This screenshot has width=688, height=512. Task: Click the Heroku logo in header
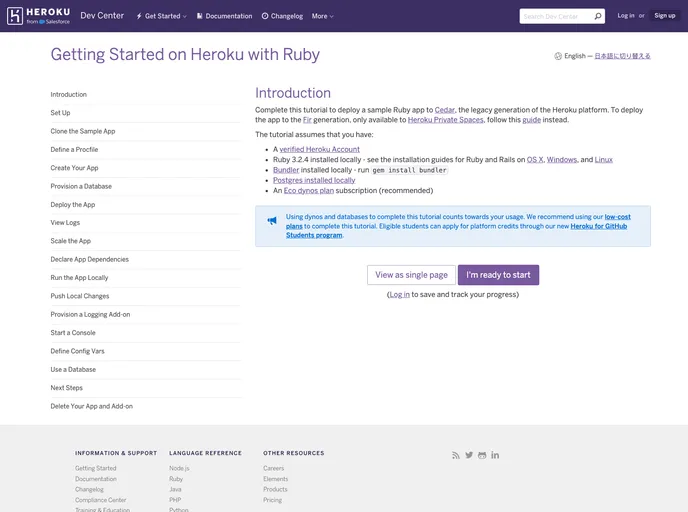[x=38, y=16]
